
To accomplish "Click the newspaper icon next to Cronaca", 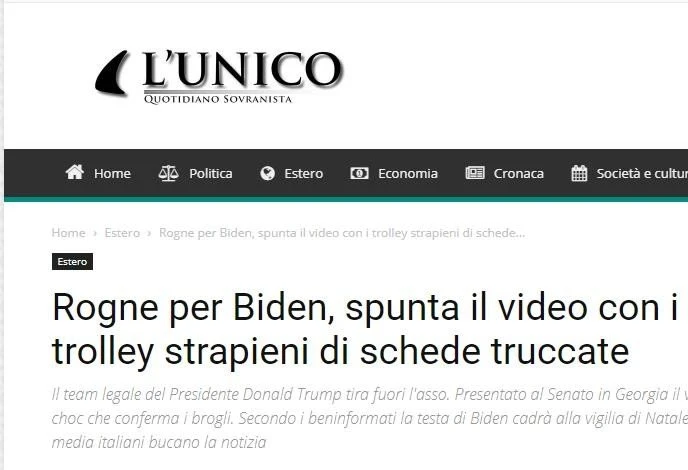I will 475,173.
